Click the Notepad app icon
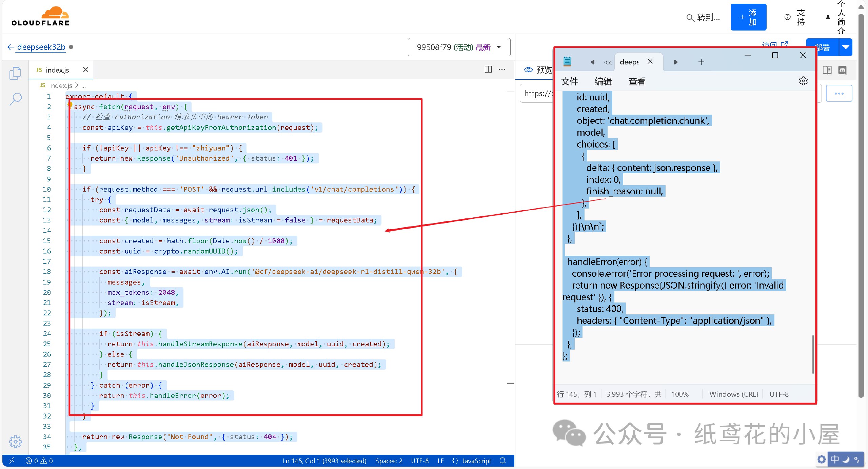The width and height of the screenshot is (868, 469). 567,61
